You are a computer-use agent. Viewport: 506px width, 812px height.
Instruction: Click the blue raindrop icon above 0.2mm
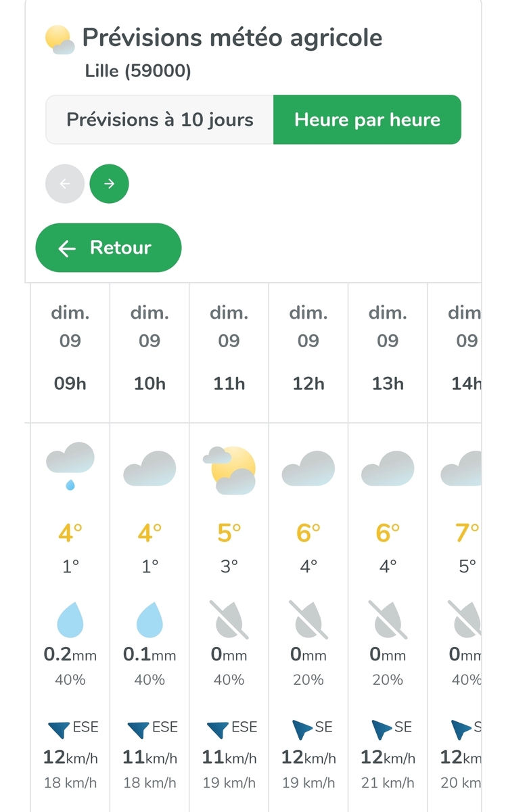[70, 621]
